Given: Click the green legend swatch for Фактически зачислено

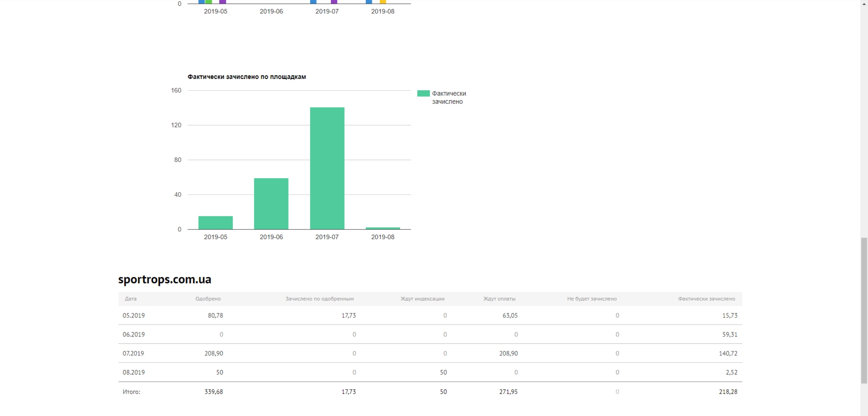Looking at the screenshot, I should (423, 93).
